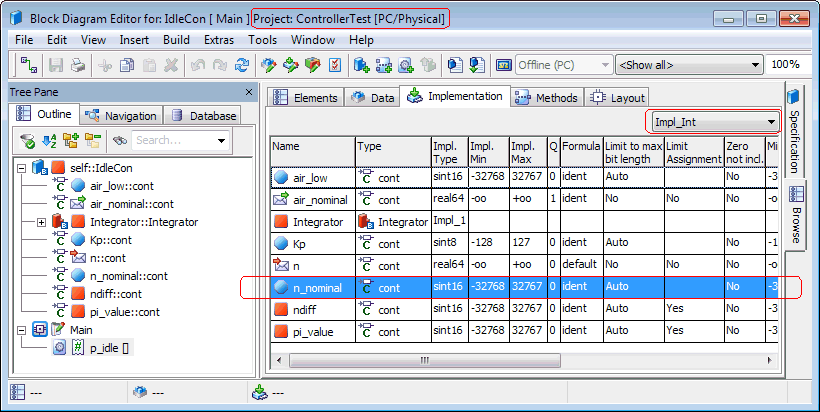Select the Integrator row in the implementation table
Screen dimensions: 820x412
524,222
